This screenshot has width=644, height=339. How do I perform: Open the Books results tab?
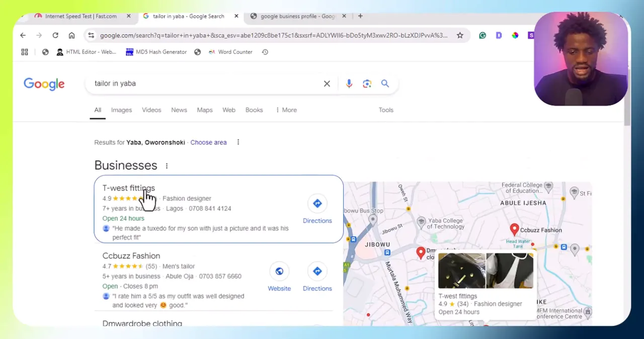pyautogui.click(x=254, y=110)
